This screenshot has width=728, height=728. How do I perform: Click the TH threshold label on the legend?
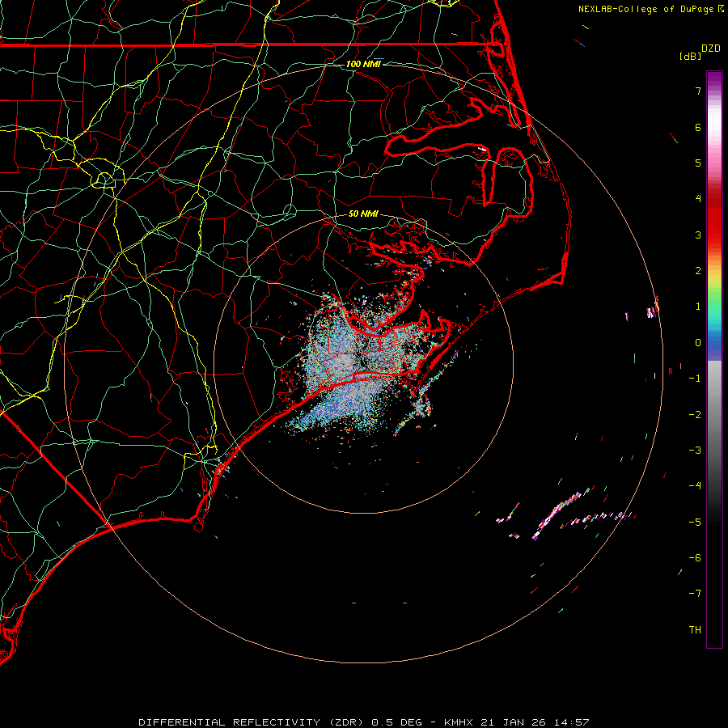pos(695,630)
